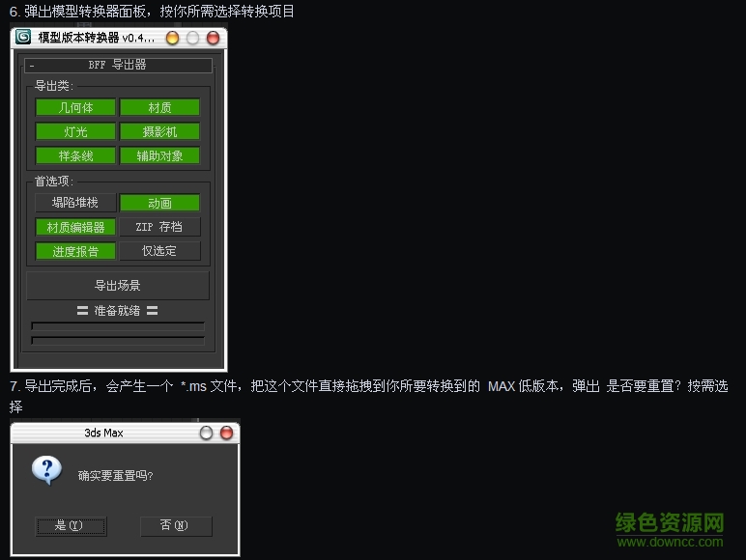This screenshot has width=746, height=560.
Task: Click the question mark icon in the dialog
Action: coord(46,470)
